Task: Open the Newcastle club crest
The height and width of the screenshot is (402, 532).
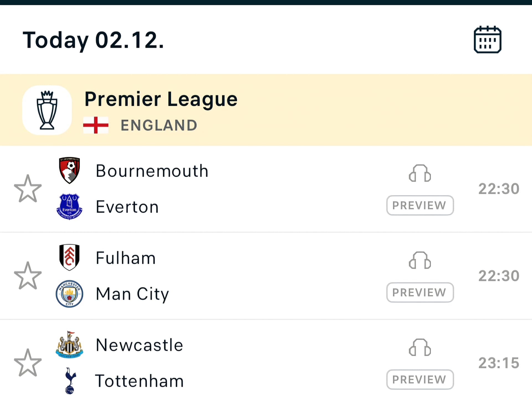Action: (69, 345)
